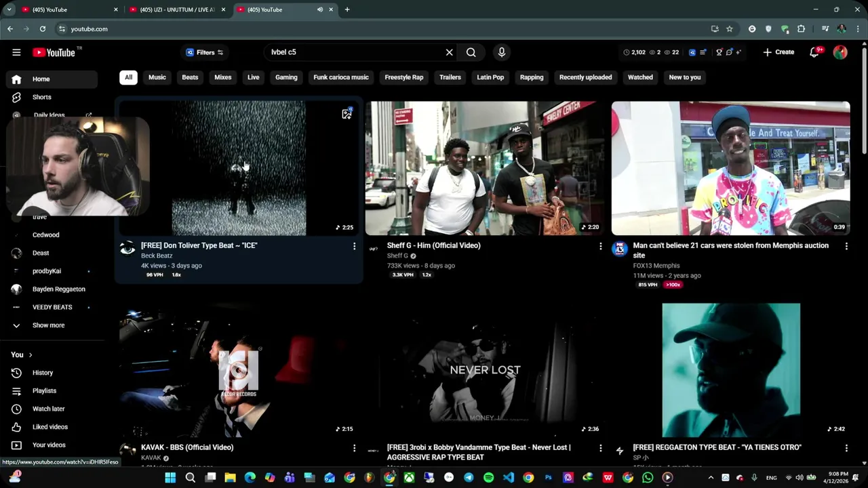Play the Never Lost type beat thumbnail
Viewport: 868px width, 488px height.
[x=485, y=370]
